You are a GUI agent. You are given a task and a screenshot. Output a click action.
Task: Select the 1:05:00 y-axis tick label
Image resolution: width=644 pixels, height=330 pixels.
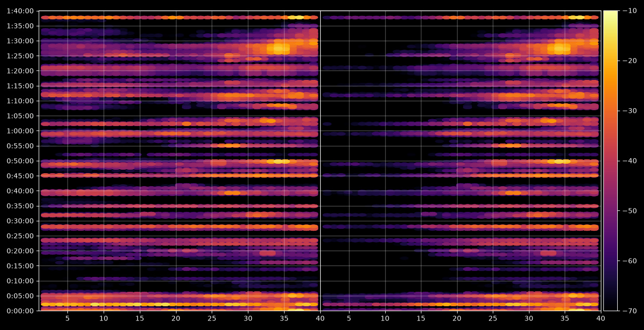[20, 116]
